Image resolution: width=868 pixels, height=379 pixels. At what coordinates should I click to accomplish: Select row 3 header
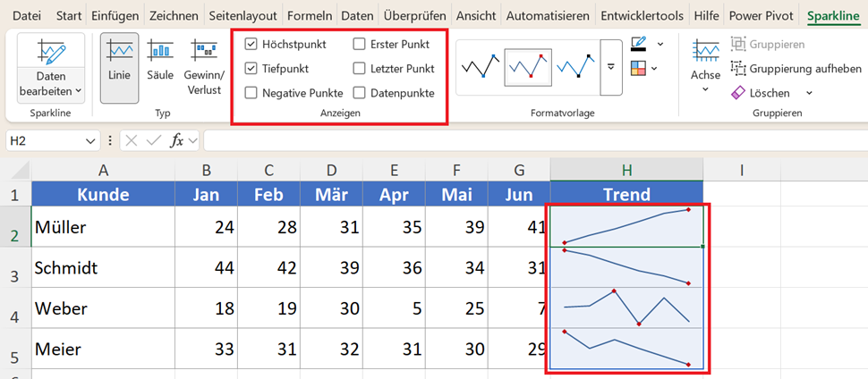click(15, 267)
